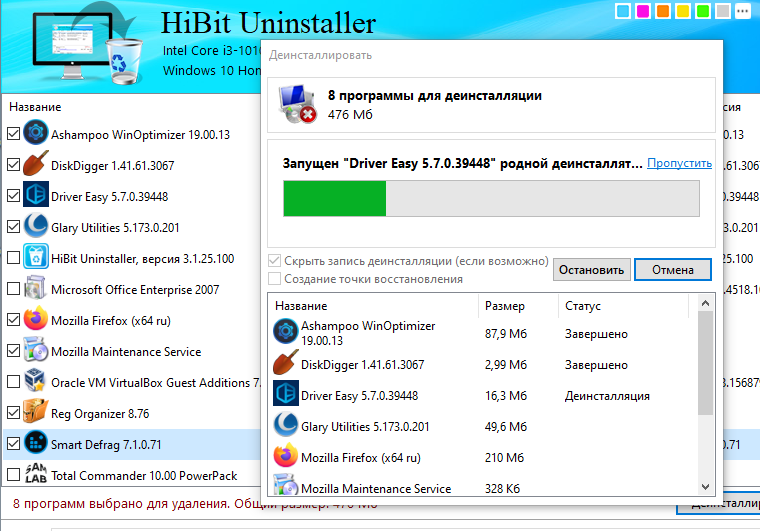This screenshot has width=760, height=531.
Task: Click the Mozilla Firefox icon in main list
Action: click(x=36, y=318)
